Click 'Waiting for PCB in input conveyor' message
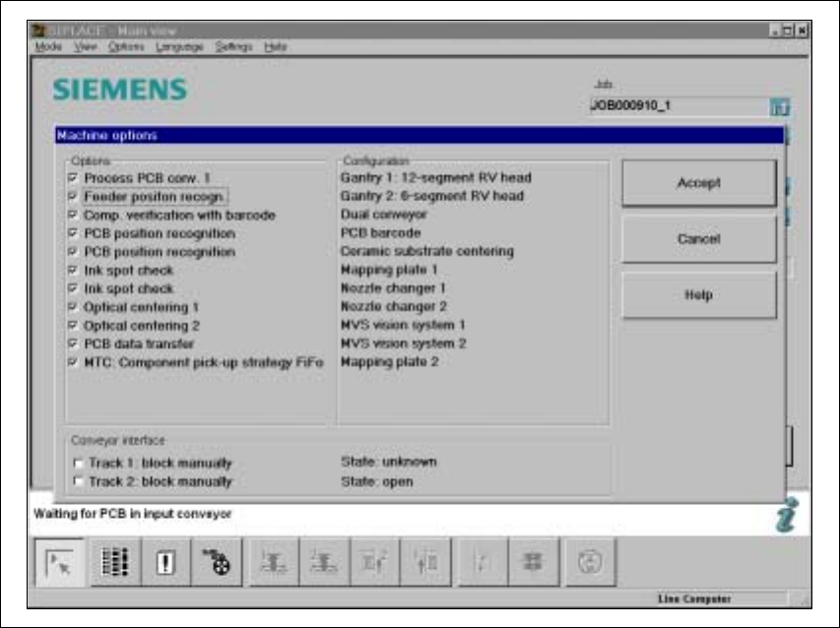Viewport: 840px width, 628px height. click(x=132, y=514)
